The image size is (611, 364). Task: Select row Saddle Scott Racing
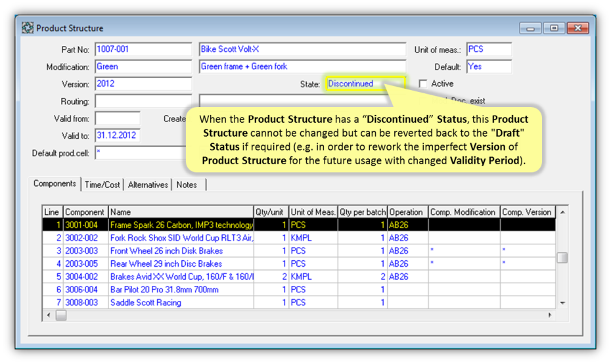point(299,302)
